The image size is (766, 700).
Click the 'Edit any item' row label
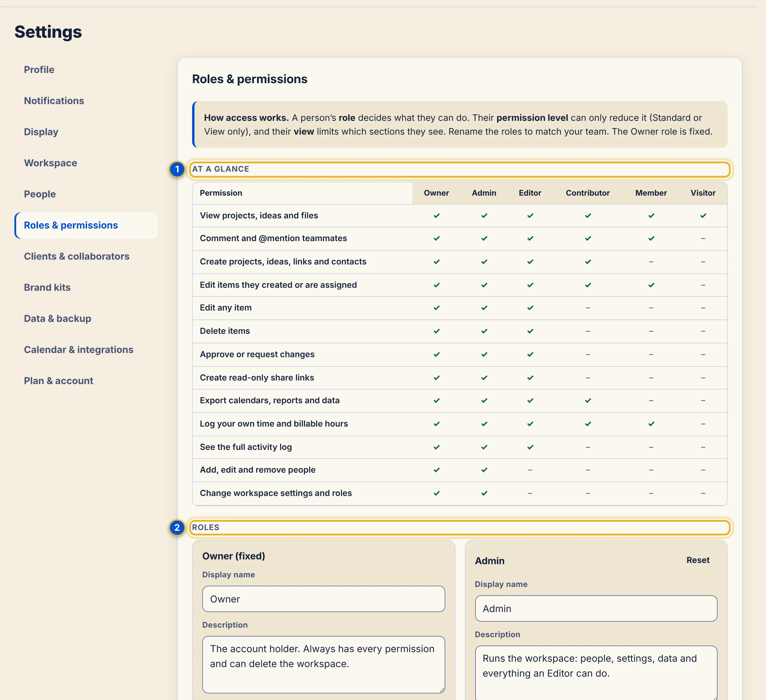[226, 308]
